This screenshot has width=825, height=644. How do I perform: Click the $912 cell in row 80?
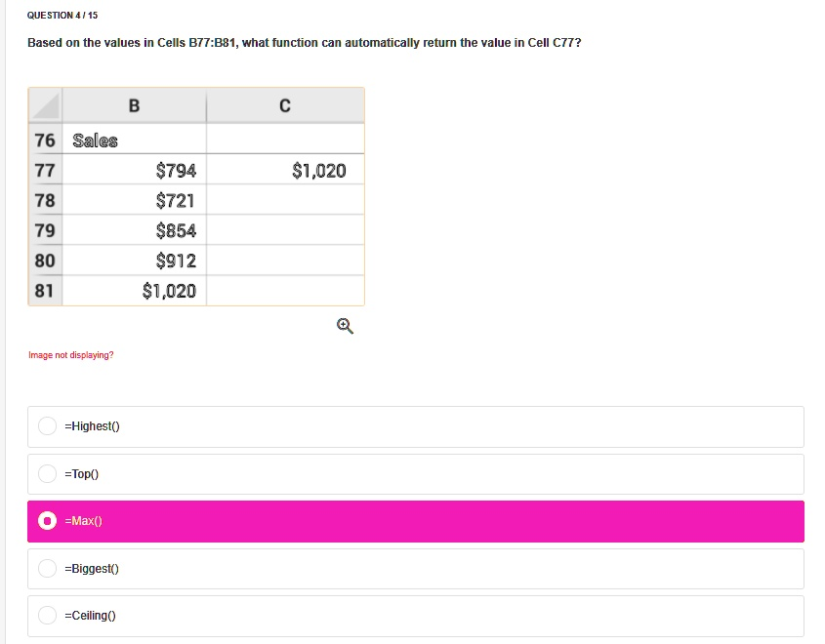click(134, 261)
